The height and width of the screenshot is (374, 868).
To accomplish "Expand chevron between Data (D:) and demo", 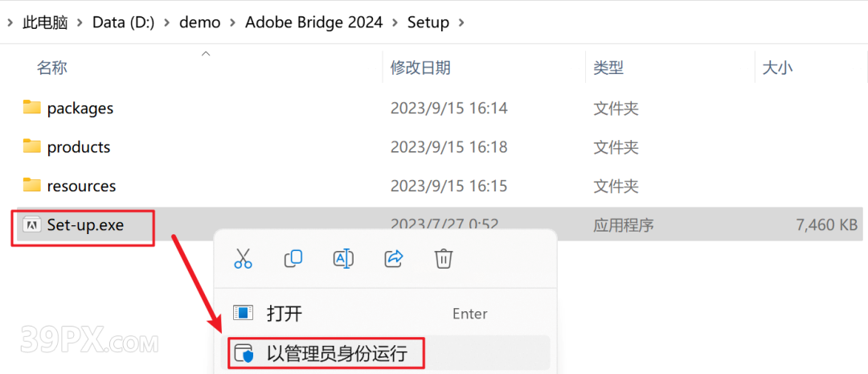I will [167, 23].
